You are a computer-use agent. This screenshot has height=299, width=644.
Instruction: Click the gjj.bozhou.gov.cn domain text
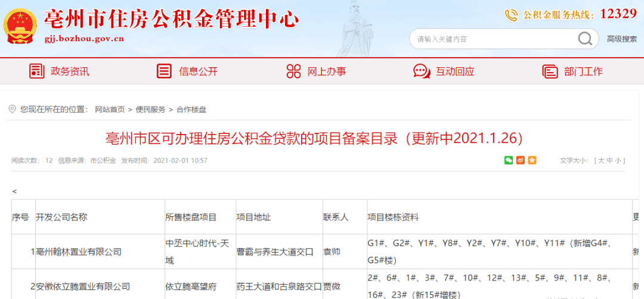click(84, 39)
